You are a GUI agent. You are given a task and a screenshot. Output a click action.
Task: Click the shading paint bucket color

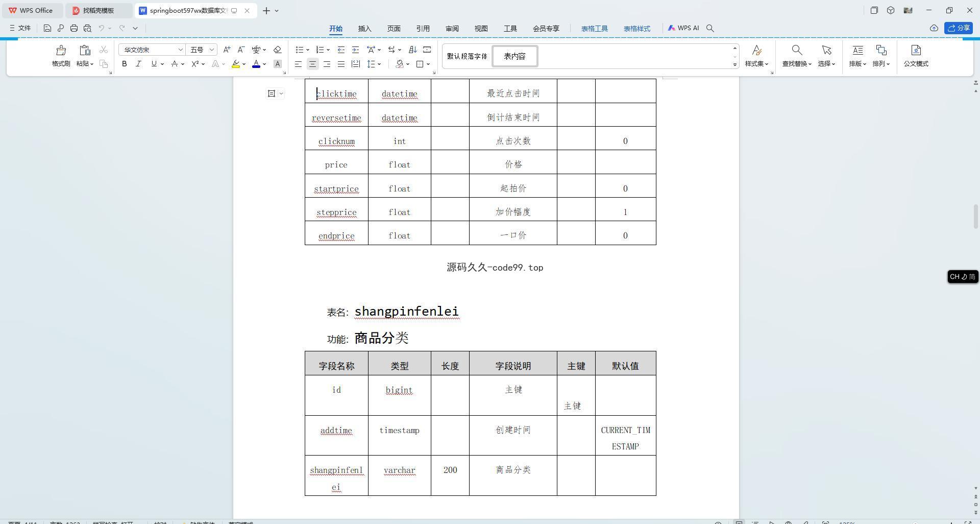(400, 64)
